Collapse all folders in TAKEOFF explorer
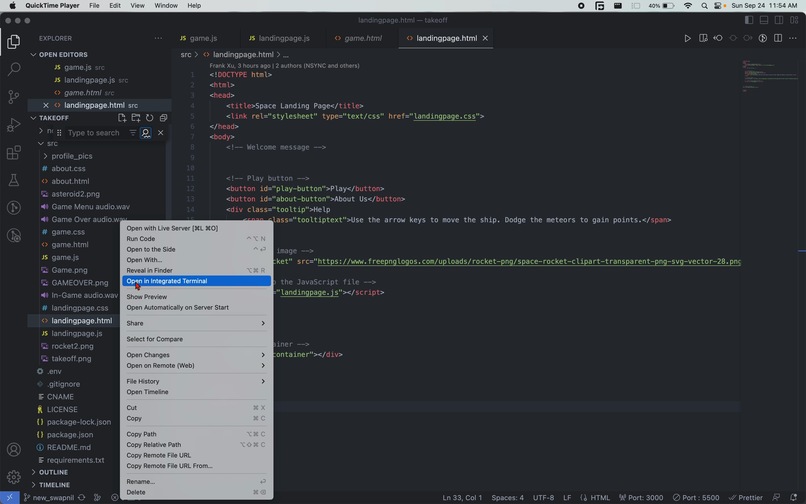This screenshot has width=806, height=504. [x=163, y=118]
